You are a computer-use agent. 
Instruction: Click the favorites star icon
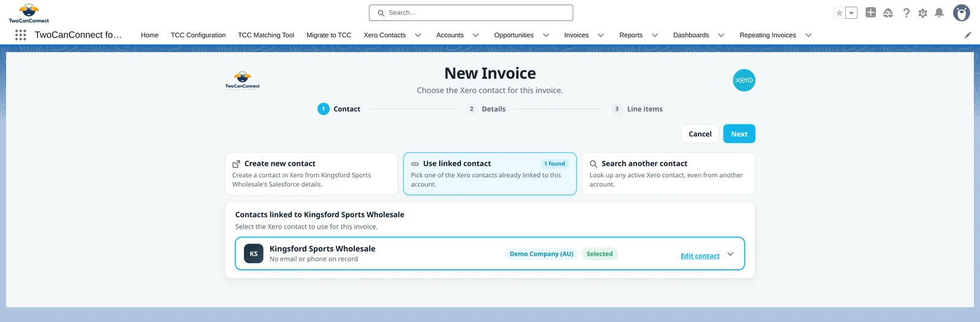(840, 13)
